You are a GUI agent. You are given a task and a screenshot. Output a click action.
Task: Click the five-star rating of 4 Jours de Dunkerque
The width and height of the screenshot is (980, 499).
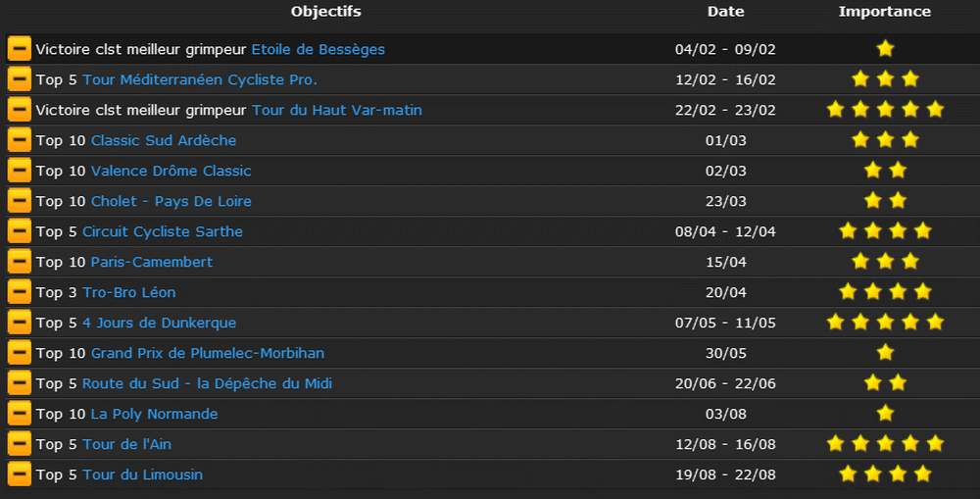click(x=885, y=322)
